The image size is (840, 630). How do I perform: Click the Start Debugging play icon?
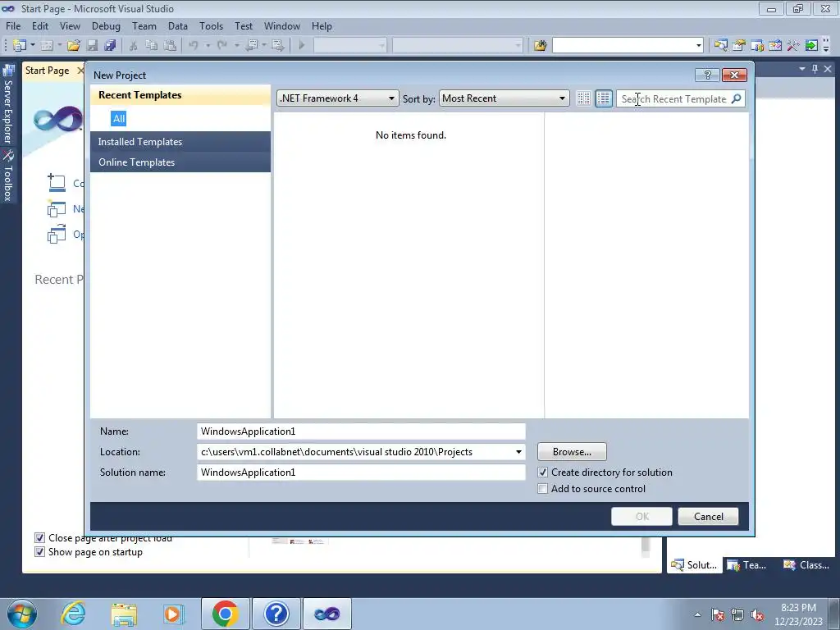(x=302, y=46)
